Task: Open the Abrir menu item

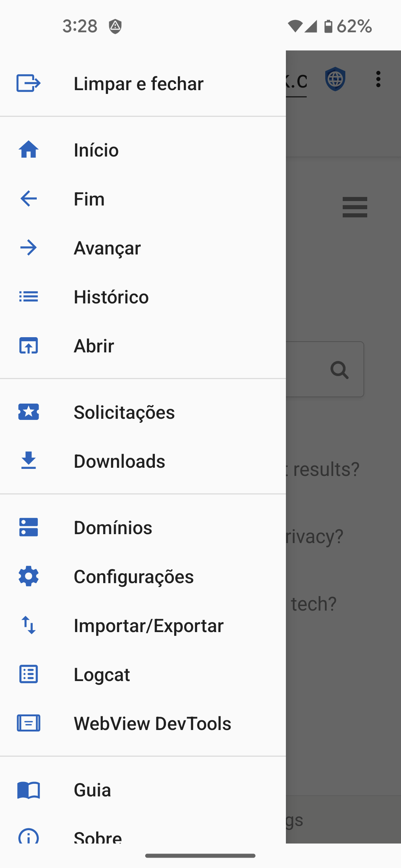Action: point(94,346)
